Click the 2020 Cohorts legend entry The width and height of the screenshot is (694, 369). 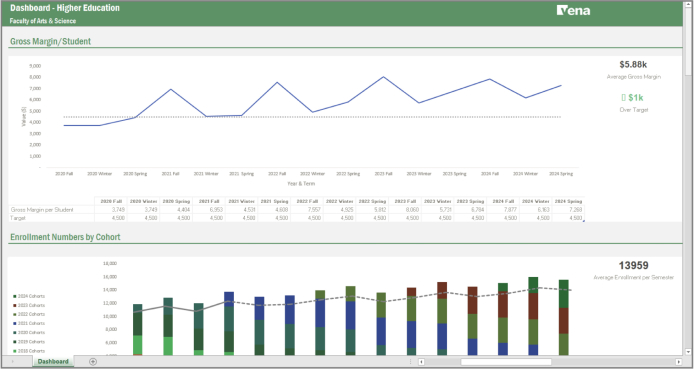(29, 333)
